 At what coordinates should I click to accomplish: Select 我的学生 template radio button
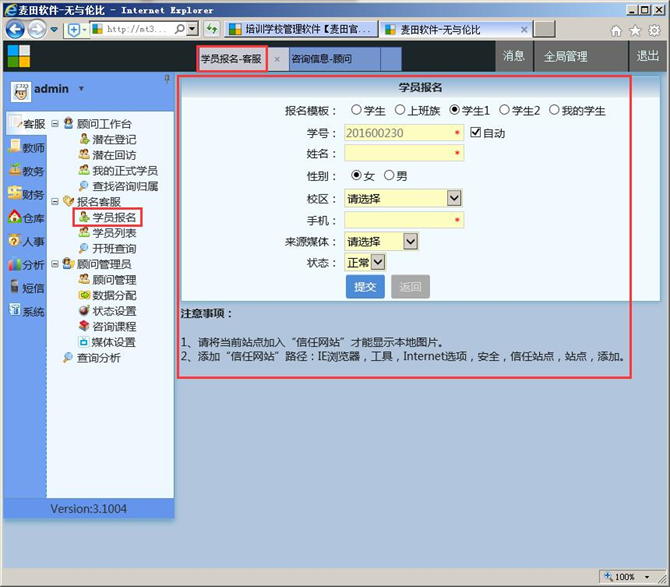click(554, 110)
